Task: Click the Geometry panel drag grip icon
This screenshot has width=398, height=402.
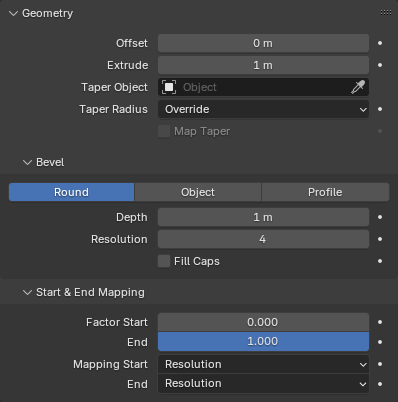Action: 386,13
